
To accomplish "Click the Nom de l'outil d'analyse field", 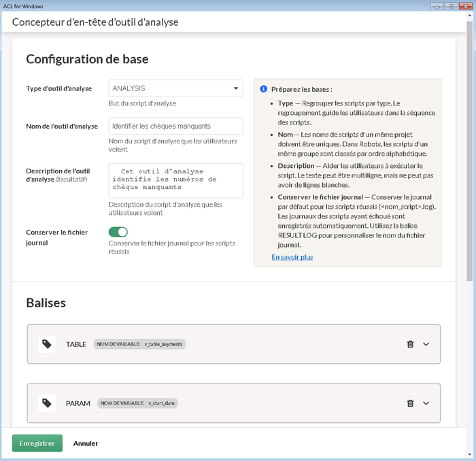I will tap(175, 126).
